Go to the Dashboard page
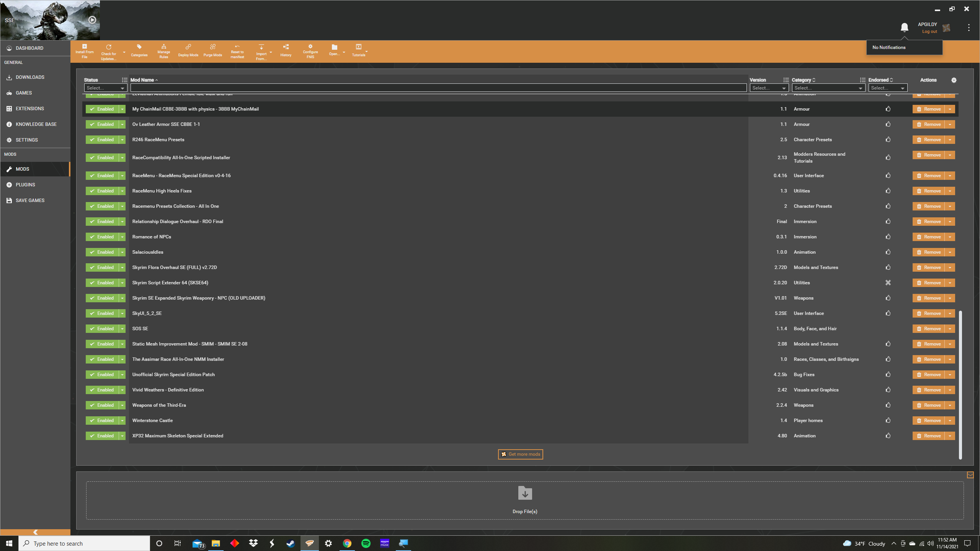 (35, 48)
